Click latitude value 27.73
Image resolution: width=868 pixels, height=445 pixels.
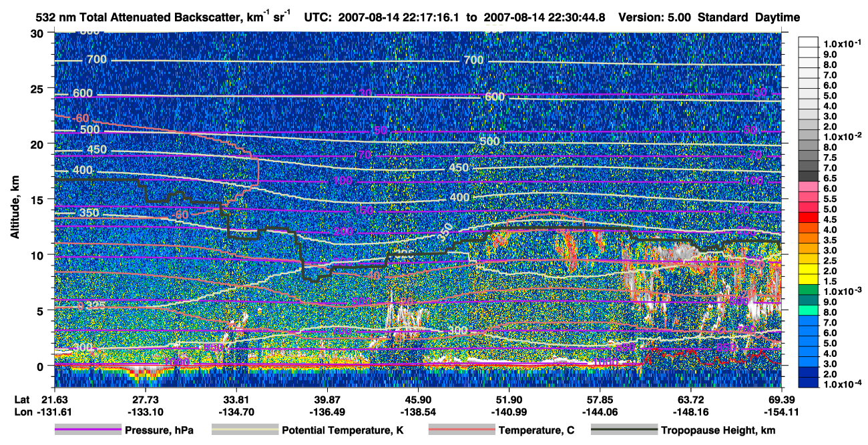(145, 398)
